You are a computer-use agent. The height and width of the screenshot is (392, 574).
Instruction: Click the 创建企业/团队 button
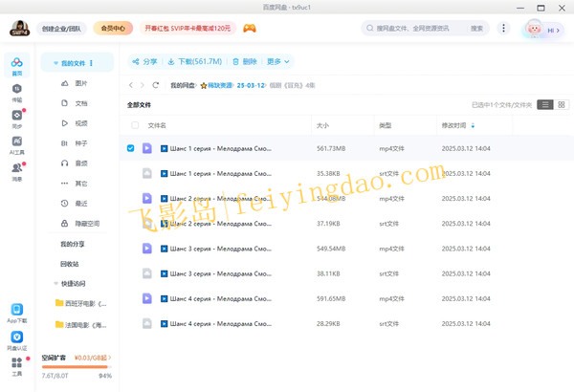pos(61,29)
